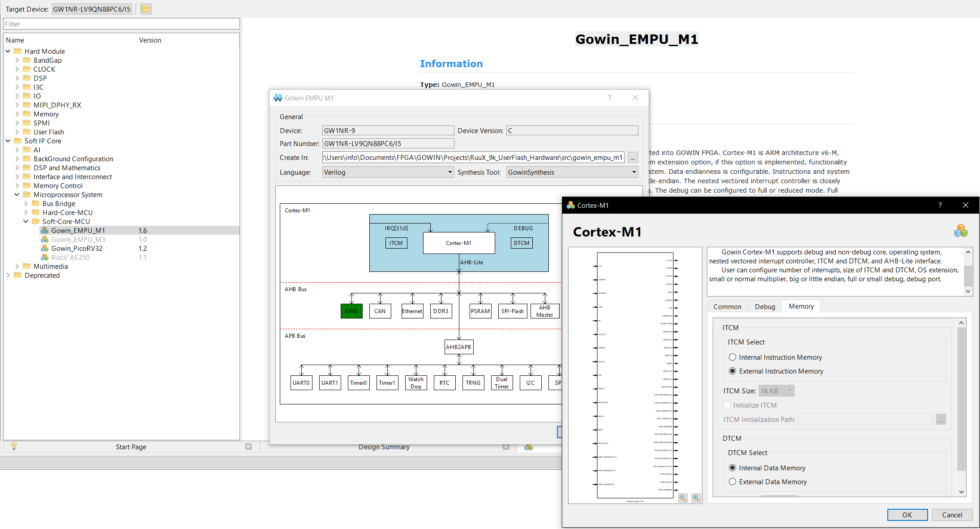Viewport: 980px width, 529px height.
Task: Click the Timer0 peripheral block
Action: point(359,383)
